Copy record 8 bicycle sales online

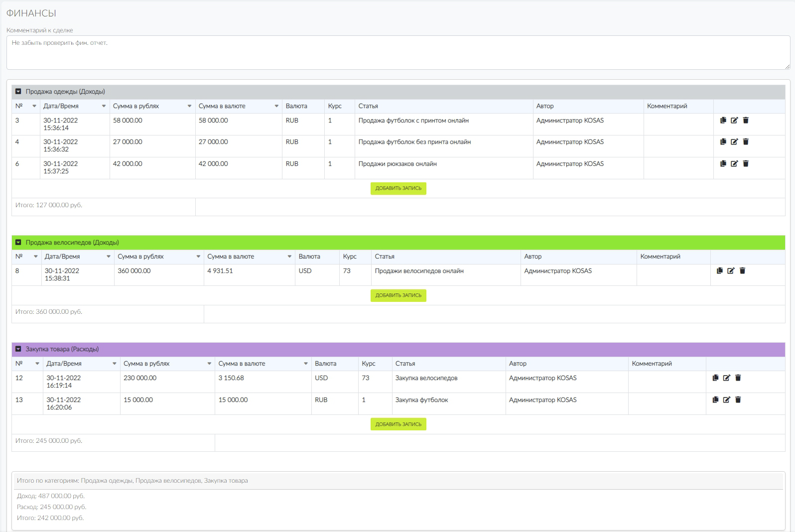click(x=719, y=270)
